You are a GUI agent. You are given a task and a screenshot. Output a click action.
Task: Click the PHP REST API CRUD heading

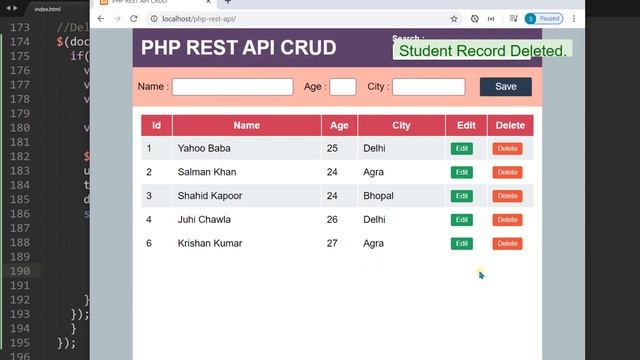click(x=239, y=48)
